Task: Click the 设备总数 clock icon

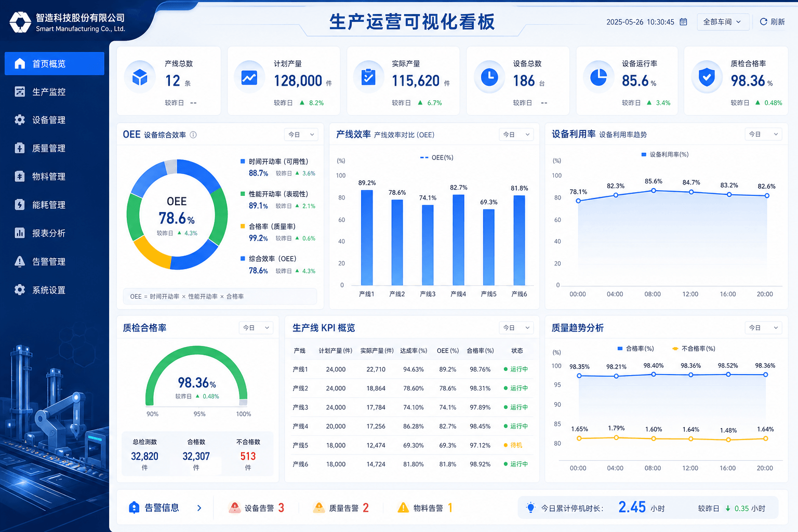Action: point(489,77)
